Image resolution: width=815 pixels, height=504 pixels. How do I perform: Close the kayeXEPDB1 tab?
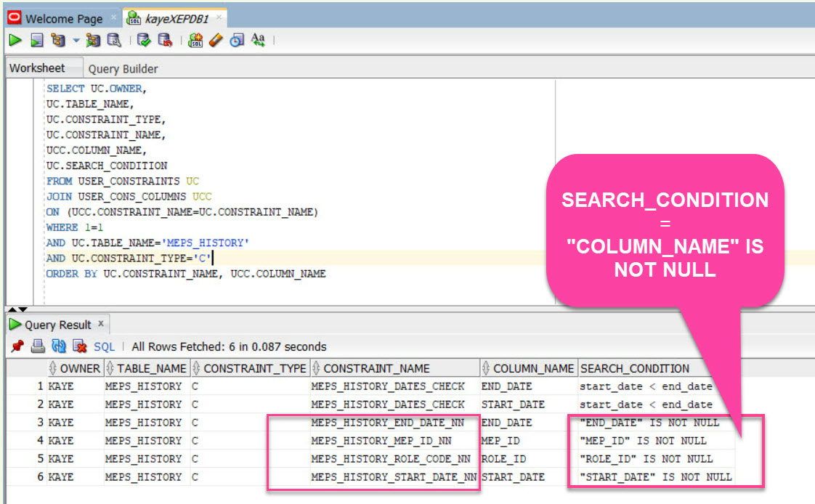coord(219,17)
